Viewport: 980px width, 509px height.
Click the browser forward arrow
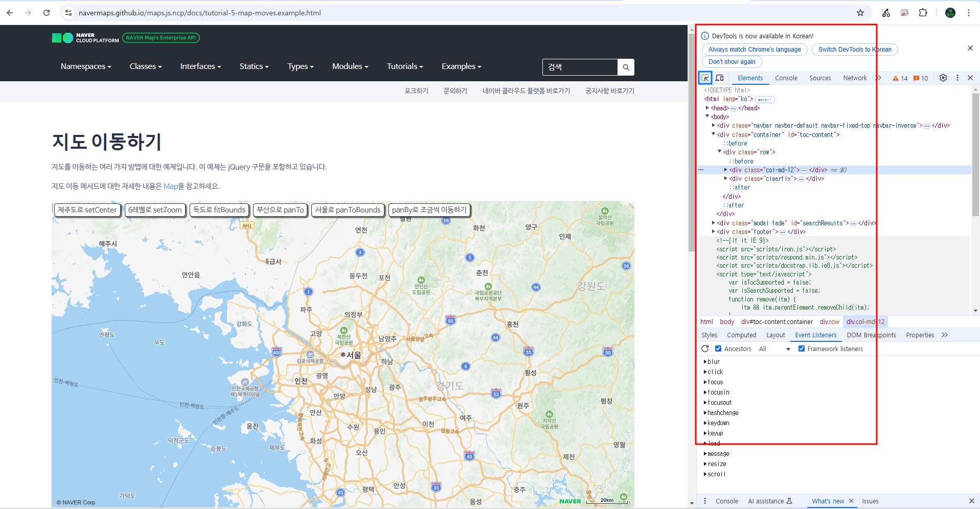click(28, 13)
